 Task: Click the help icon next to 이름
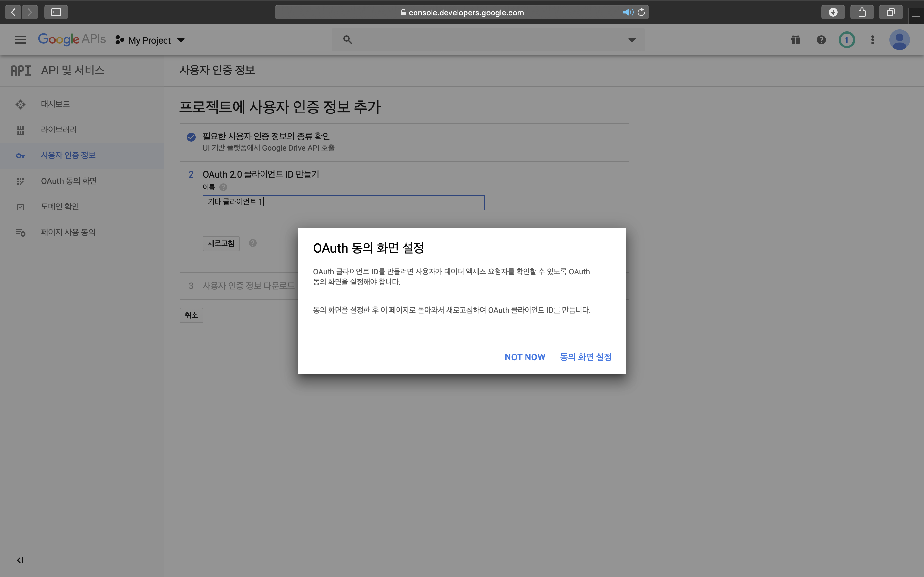223,187
